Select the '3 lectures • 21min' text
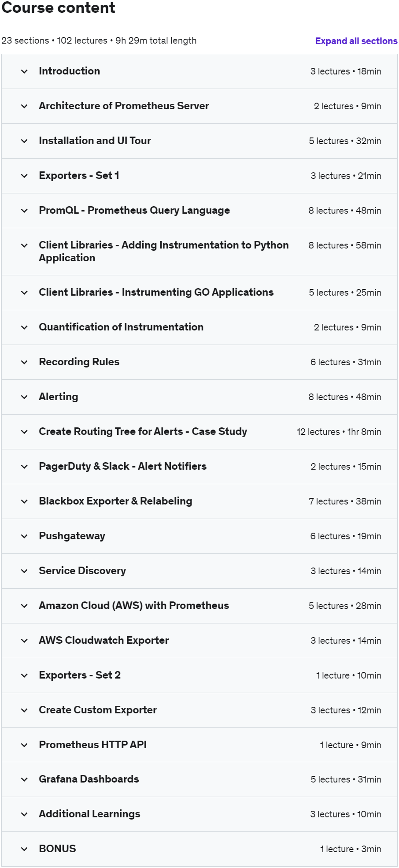The width and height of the screenshot is (399, 868). 346,176
